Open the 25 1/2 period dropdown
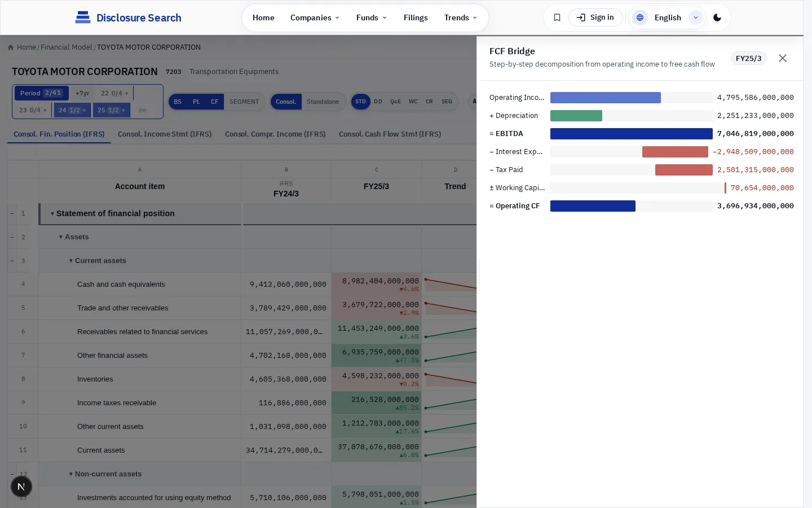This screenshot has width=812, height=508. pos(111,110)
